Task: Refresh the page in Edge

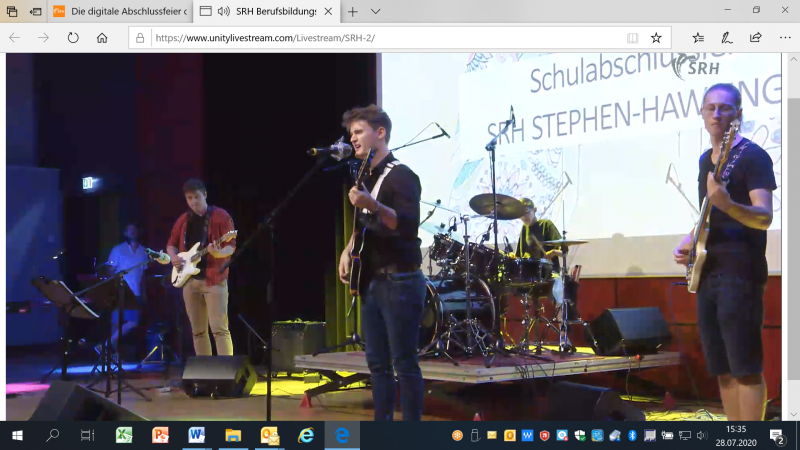Action: tap(73, 38)
